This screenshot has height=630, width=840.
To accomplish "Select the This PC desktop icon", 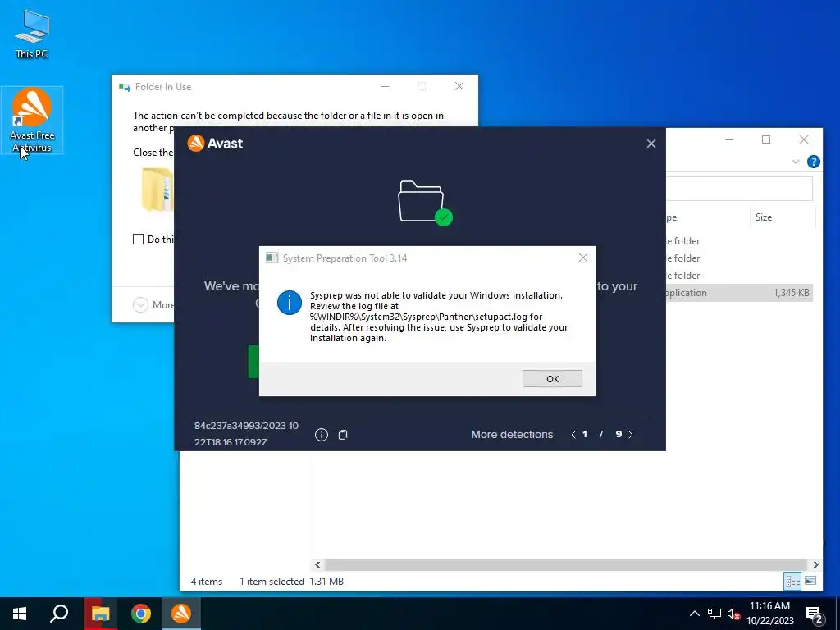I will tap(32, 33).
